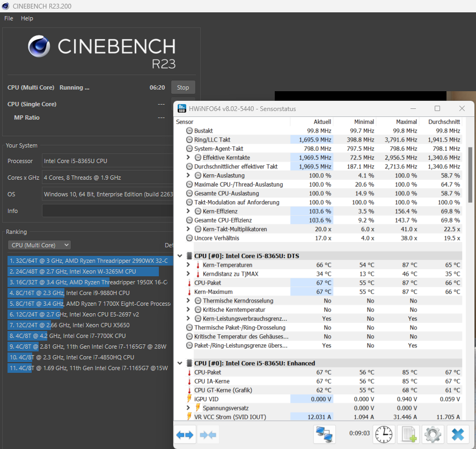Select ranking entry Intel Core i7-7700K CPU
476x449 pixels.
(x=90, y=336)
